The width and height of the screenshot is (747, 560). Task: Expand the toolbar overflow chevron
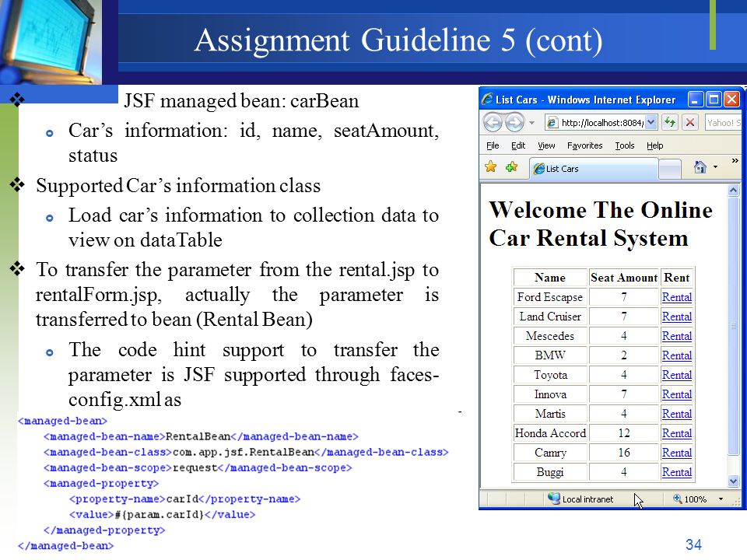click(x=735, y=161)
